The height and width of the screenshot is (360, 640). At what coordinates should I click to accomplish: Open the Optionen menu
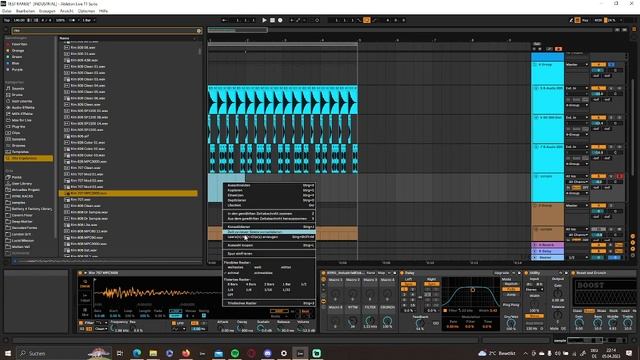coord(86,11)
